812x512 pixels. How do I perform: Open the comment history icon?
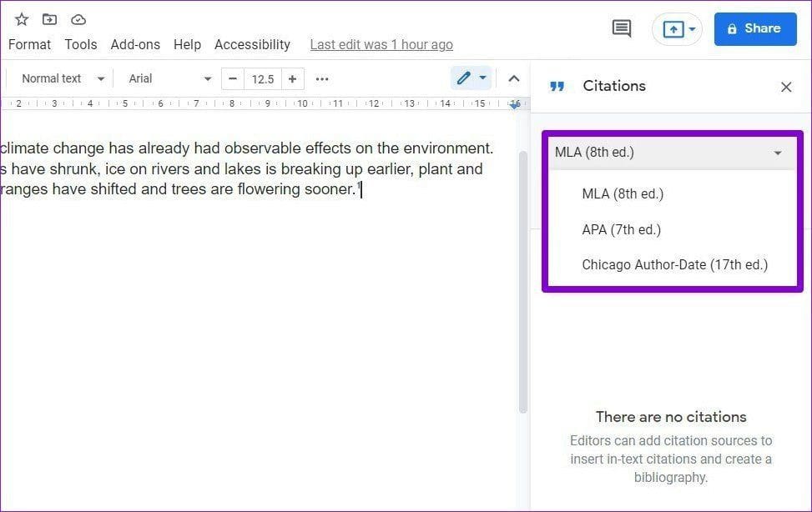coord(622,28)
